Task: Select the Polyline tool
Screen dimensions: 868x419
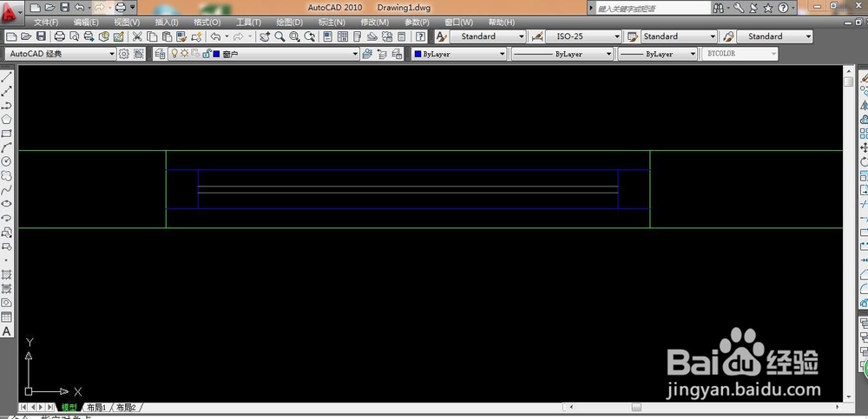Action: click(7, 105)
